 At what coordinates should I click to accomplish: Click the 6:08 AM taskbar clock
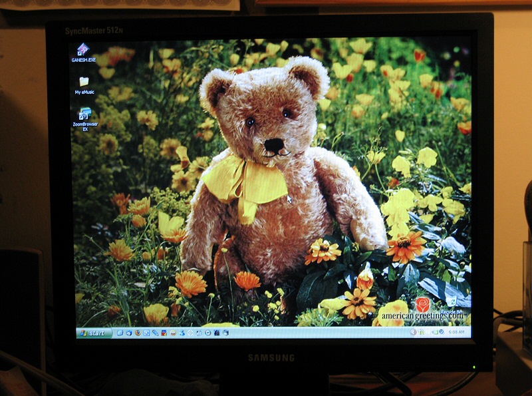[x=456, y=332]
